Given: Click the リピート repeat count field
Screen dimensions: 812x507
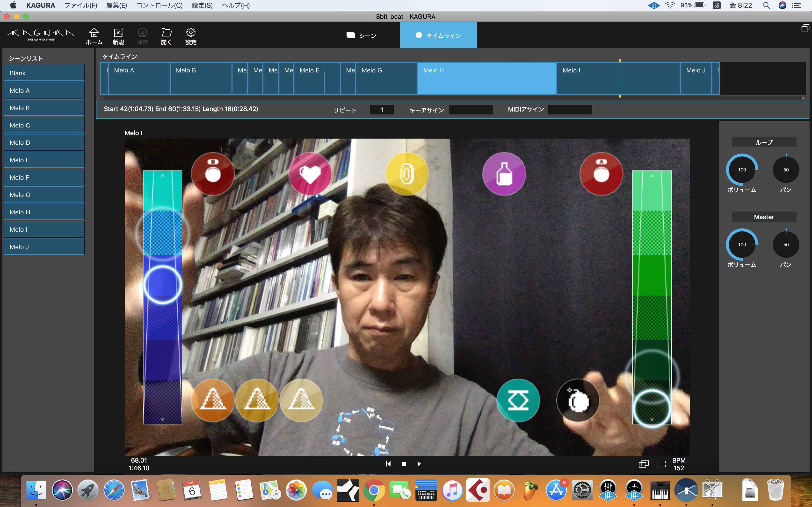Looking at the screenshot, I should [x=382, y=110].
